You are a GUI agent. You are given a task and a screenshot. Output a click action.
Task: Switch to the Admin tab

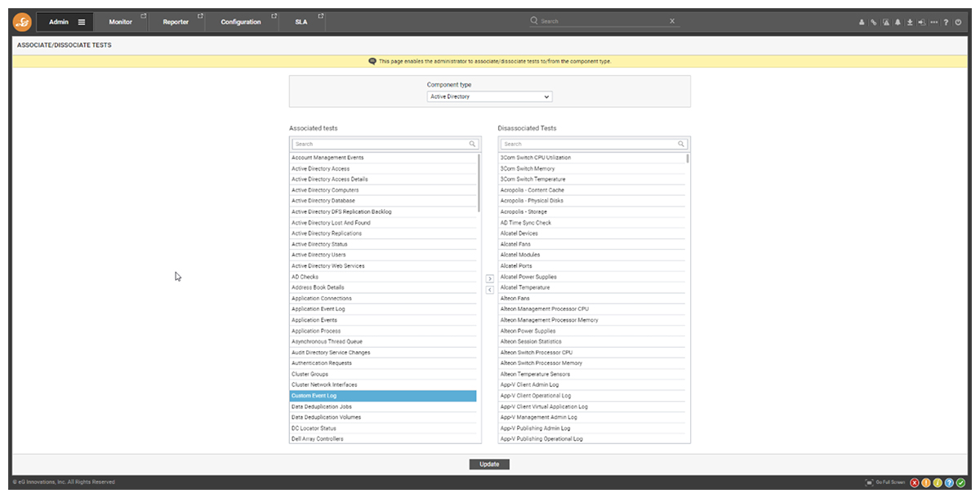[x=59, y=22]
